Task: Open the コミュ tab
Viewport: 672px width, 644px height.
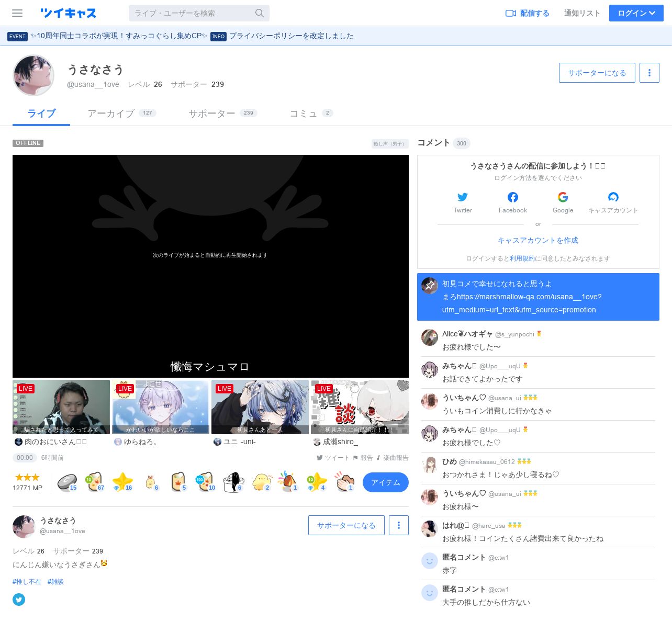Action: tap(311, 114)
